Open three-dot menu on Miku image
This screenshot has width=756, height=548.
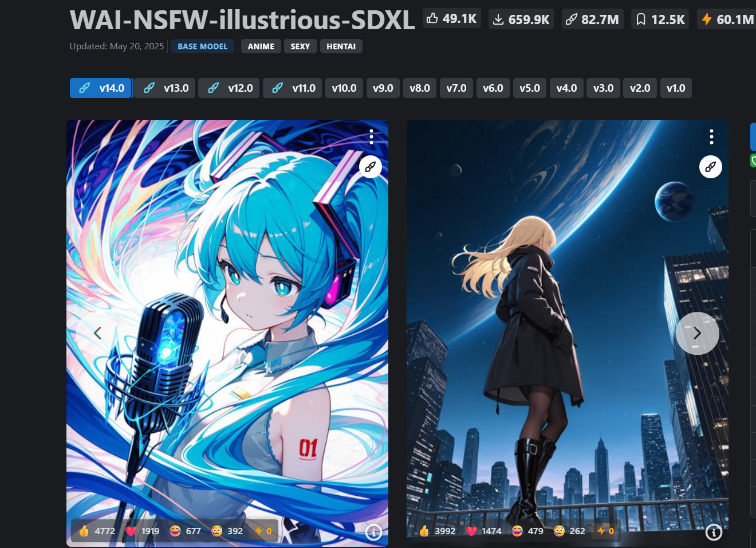pos(371,136)
